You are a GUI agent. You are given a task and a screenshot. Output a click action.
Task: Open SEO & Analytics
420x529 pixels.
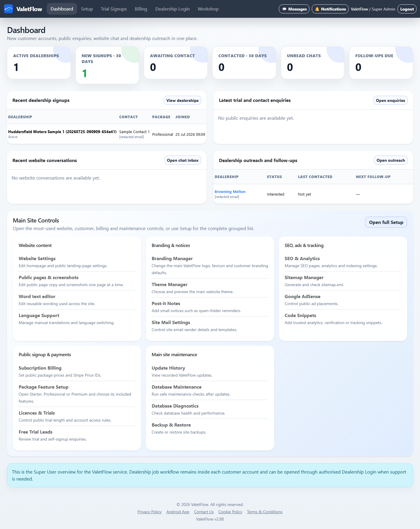(302, 259)
